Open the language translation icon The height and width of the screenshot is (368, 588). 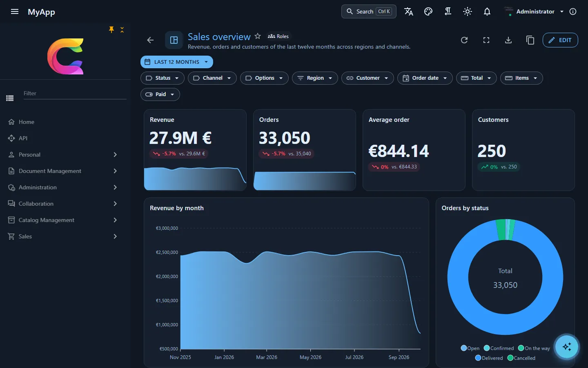pos(409,11)
